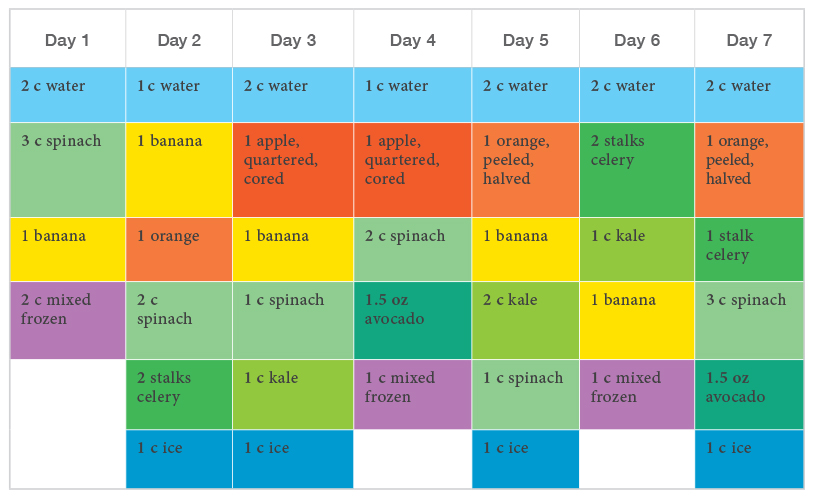Click the Day 2 yellow banana cell
Screen dimensions: 814x498
(x=179, y=169)
